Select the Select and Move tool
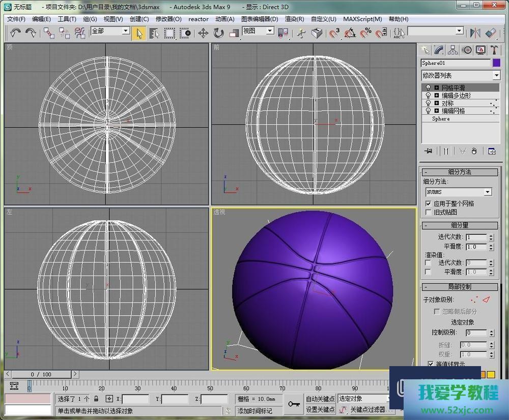The width and height of the screenshot is (509, 420). [x=203, y=33]
